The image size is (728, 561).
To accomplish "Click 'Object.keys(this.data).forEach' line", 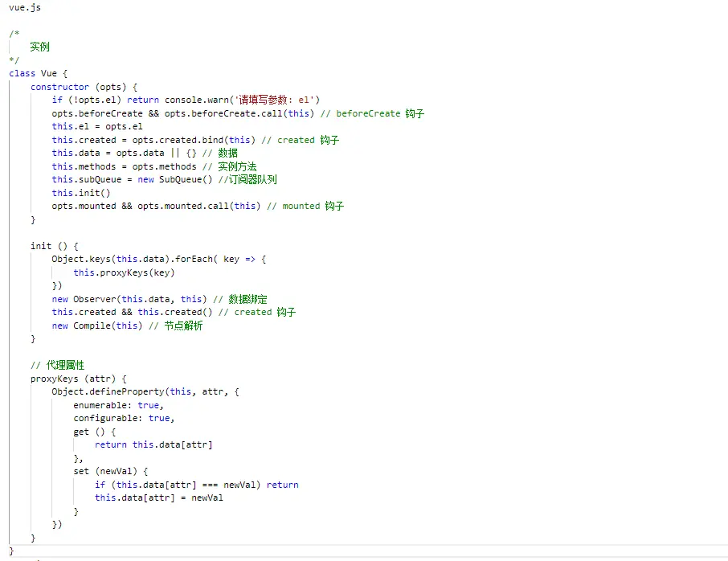I will 159,259.
